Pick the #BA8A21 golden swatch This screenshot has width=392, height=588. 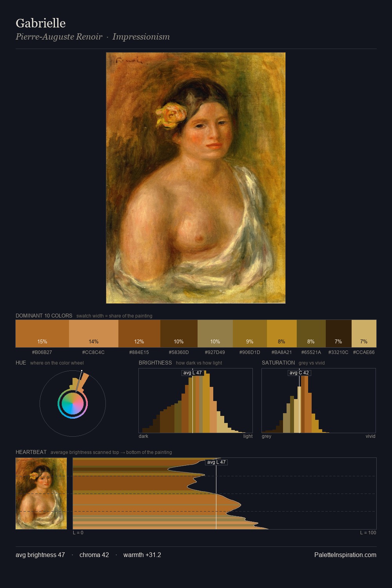tap(282, 334)
